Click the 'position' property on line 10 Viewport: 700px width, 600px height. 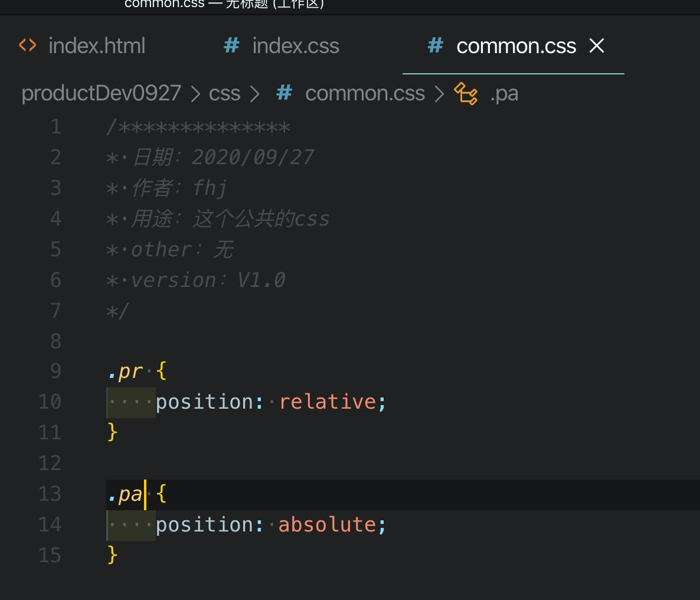click(204, 402)
